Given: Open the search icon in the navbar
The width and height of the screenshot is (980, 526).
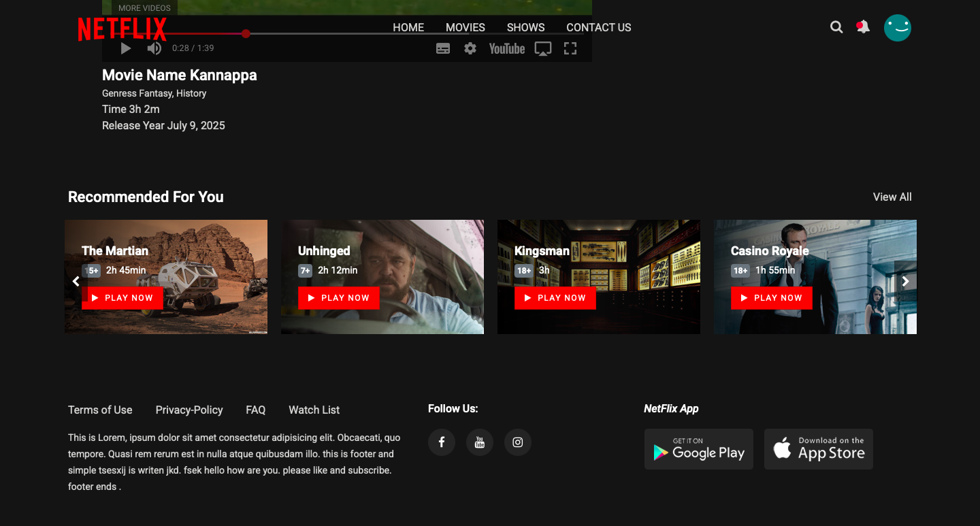Looking at the screenshot, I should pyautogui.click(x=836, y=27).
